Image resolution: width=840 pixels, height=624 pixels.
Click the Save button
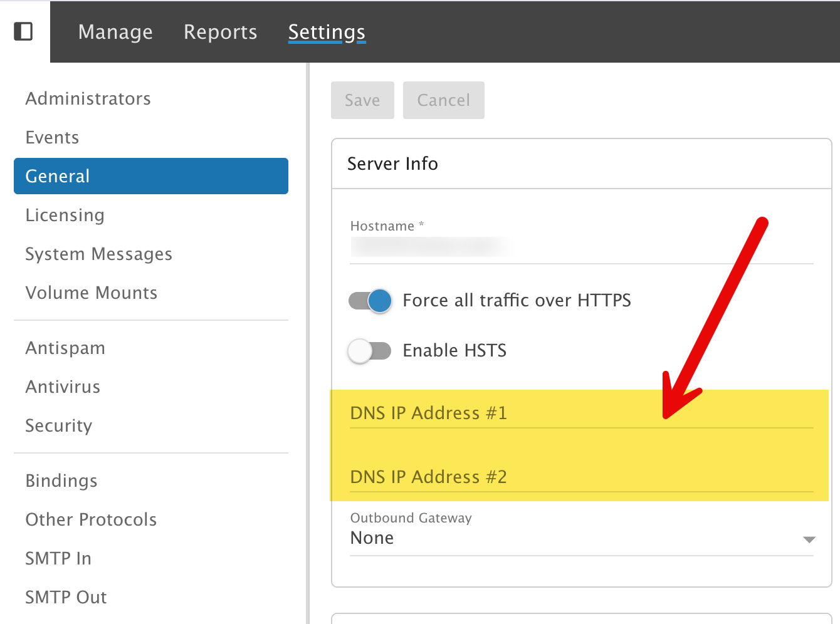pyautogui.click(x=362, y=100)
